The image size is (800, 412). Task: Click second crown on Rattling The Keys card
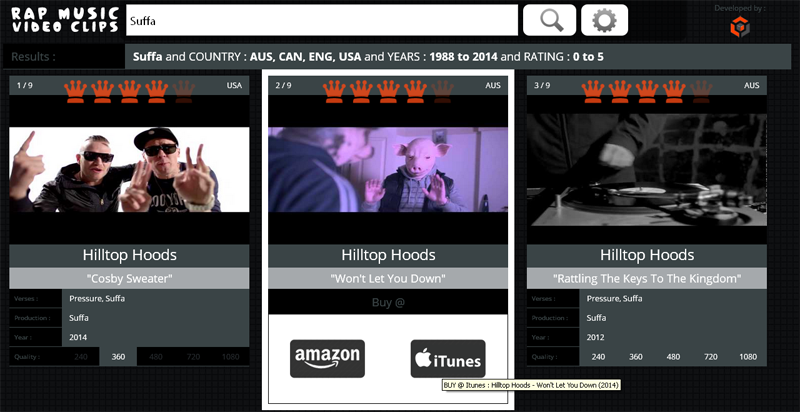point(620,91)
